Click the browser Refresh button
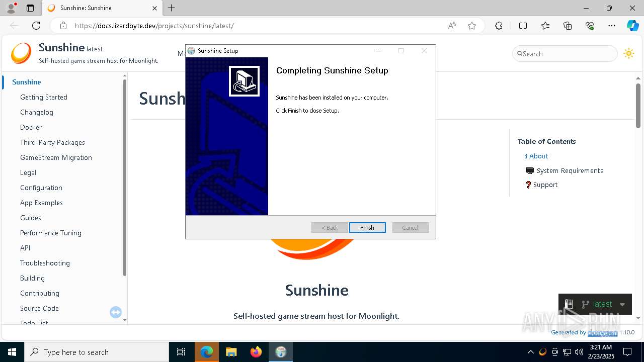This screenshot has width=644, height=362. pos(36,26)
